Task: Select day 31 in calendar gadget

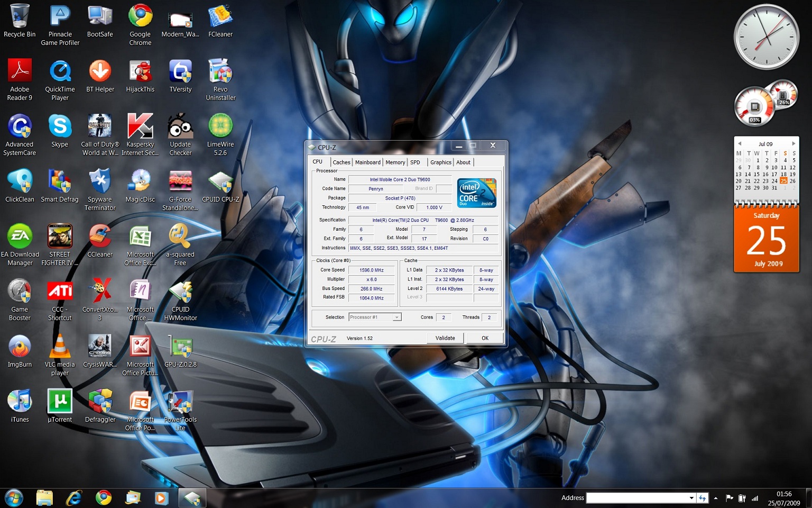Action: click(774, 188)
